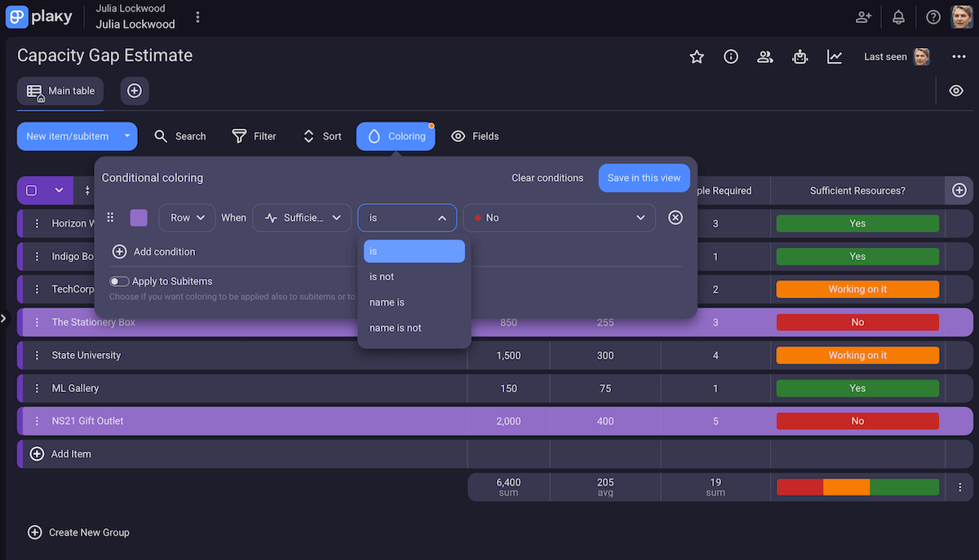
Task: Star the Capacity Gap Estimate board
Action: 696,56
